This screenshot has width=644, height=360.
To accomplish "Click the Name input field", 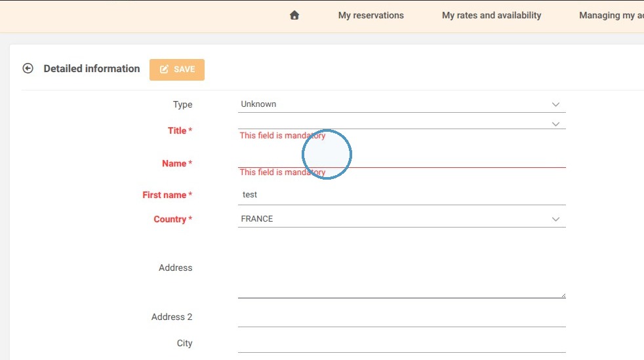I will (401, 159).
